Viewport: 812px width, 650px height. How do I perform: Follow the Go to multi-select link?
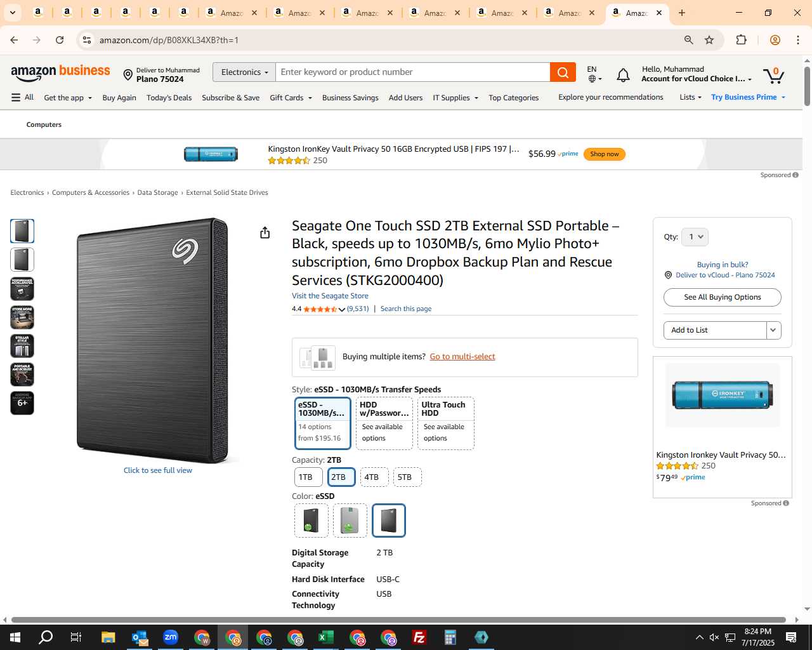pyautogui.click(x=462, y=357)
